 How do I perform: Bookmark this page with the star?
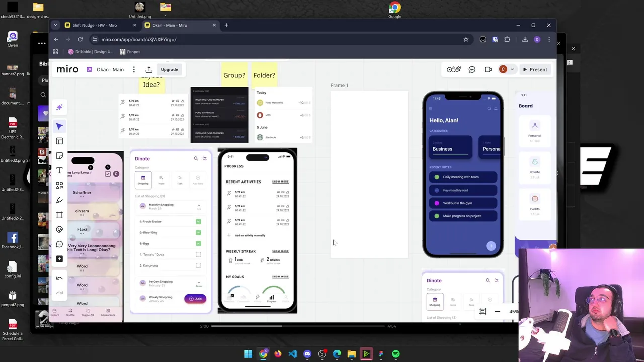click(466, 39)
